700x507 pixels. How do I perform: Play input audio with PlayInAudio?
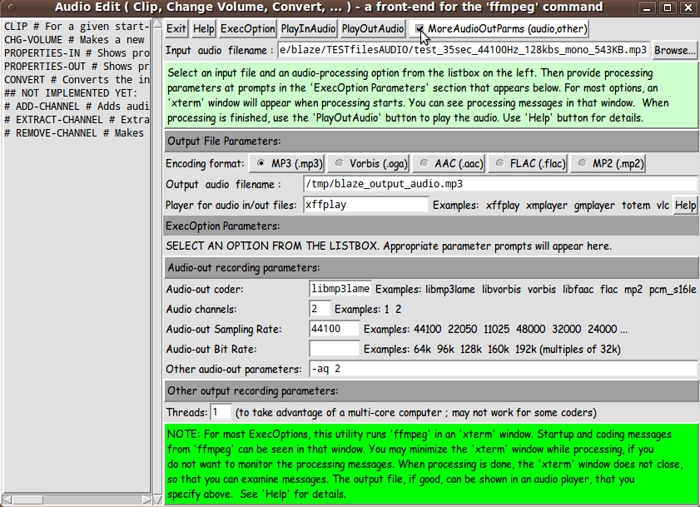308,29
